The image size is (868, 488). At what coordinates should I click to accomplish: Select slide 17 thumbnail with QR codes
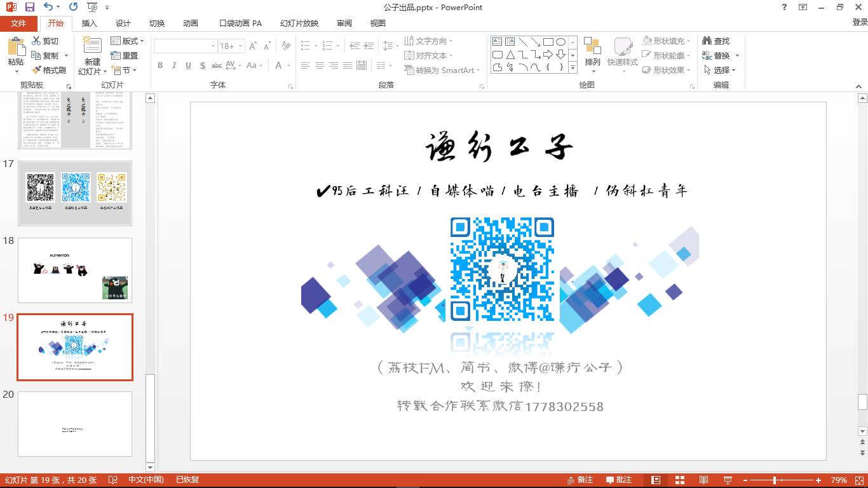tap(75, 193)
